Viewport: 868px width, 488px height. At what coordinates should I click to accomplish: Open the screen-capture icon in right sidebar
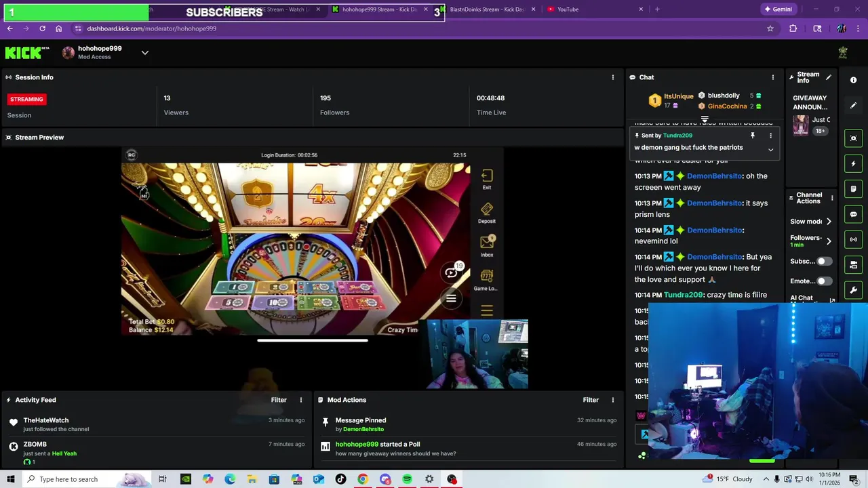tap(853, 138)
